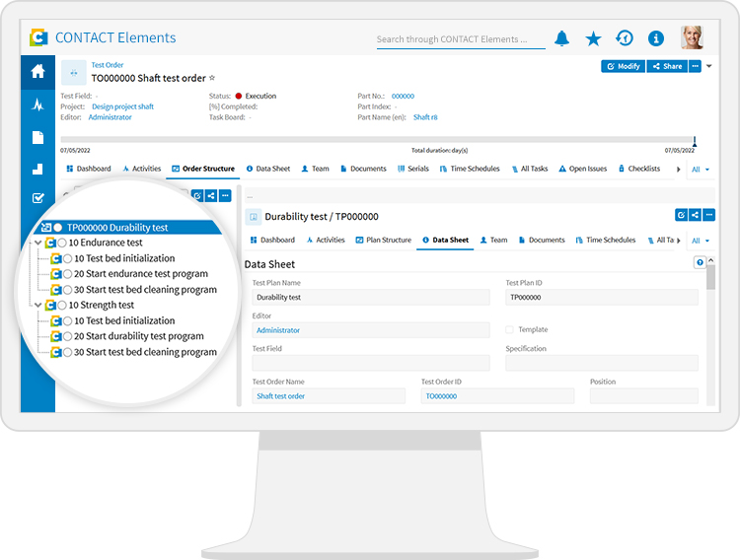Click detail panel modify icon
740x560 pixels.
click(681, 215)
